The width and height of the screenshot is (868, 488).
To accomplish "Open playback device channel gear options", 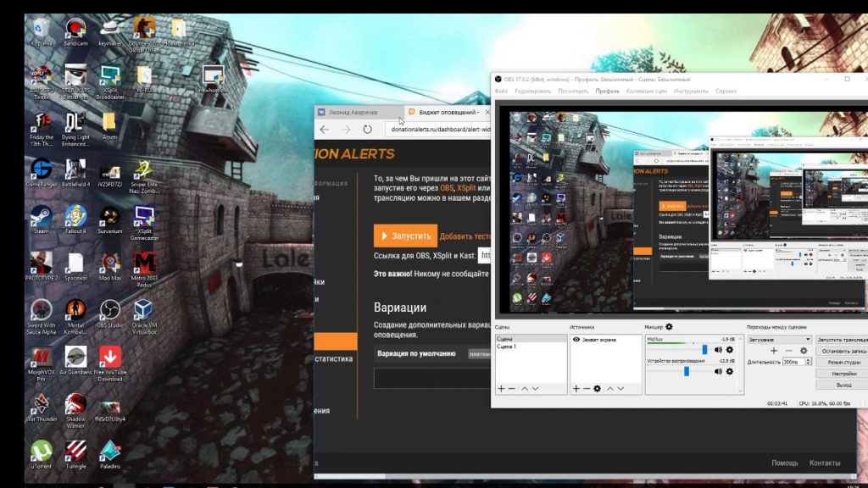I will [x=730, y=371].
